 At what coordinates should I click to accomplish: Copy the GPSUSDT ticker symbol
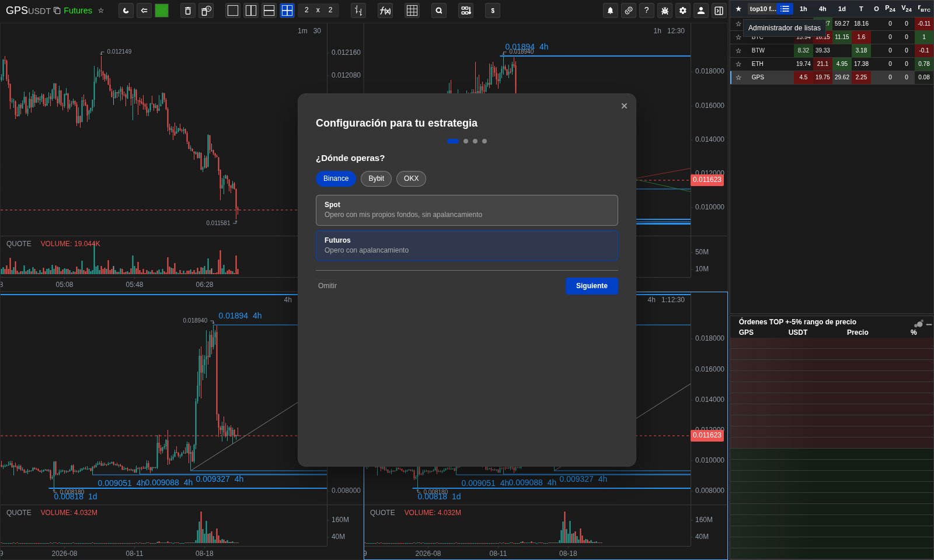point(57,10)
